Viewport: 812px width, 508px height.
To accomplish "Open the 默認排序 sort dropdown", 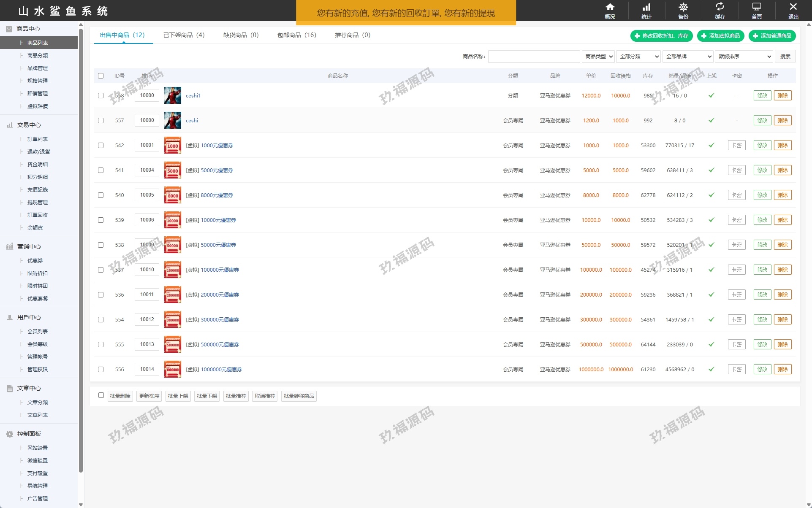I will [744, 56].
